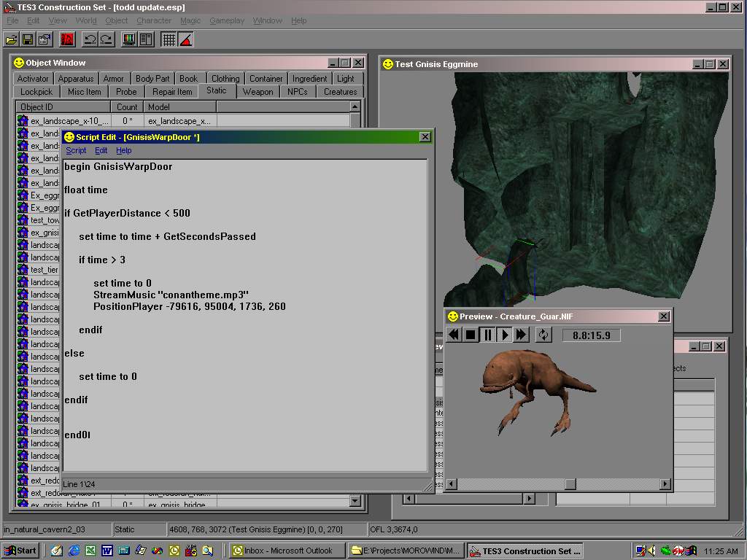Click the Preview window scroll left arrow
Viewport: 747px width, 560px height.
[x=451, y=484]
